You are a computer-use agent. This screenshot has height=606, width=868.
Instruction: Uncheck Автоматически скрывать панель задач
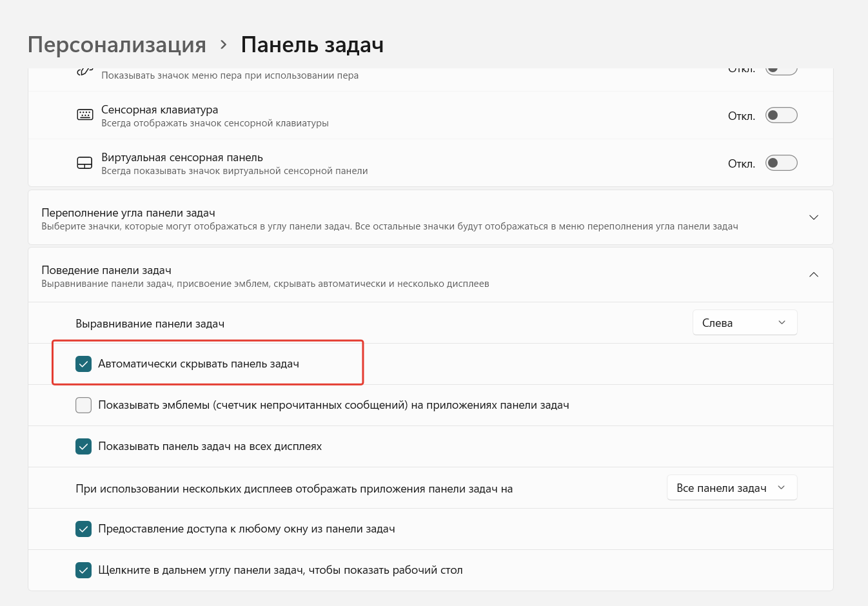[83, 364]
